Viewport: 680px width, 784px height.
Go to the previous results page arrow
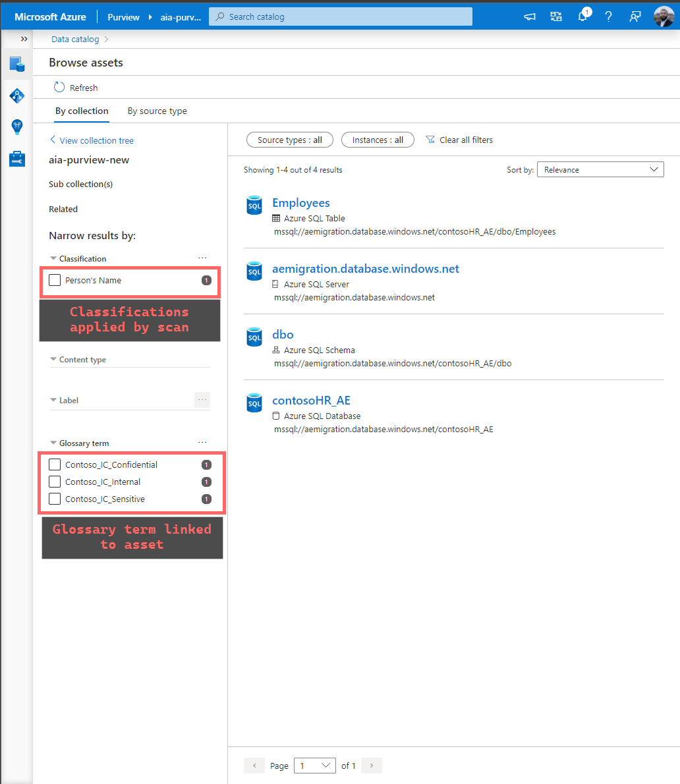point(254,766)
